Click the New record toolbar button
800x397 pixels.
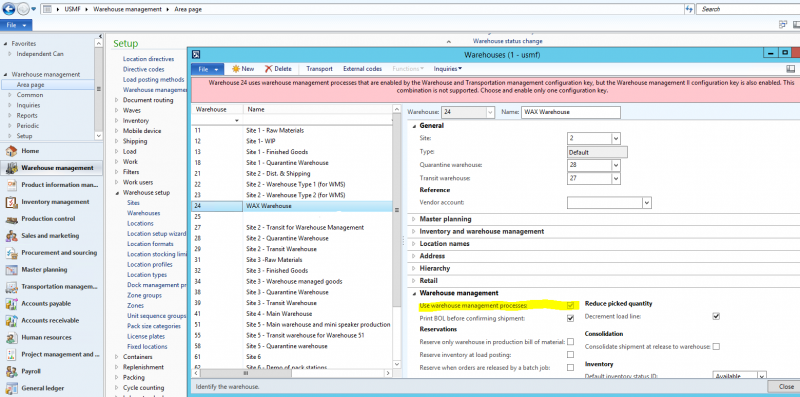(242, 69)
